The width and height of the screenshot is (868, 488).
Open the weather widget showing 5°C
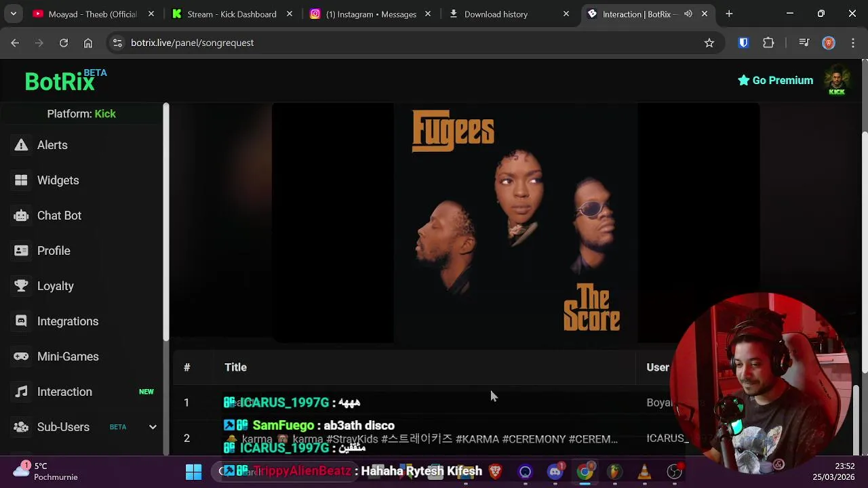click(x=46, y=472)
